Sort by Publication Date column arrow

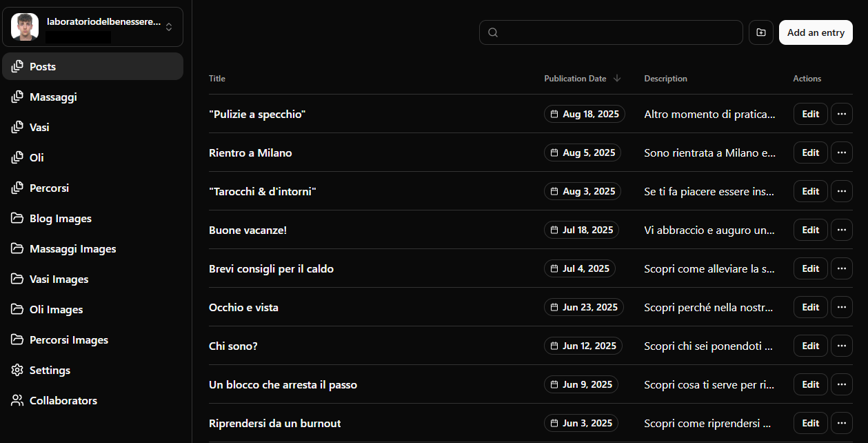(x=617, y=79)
